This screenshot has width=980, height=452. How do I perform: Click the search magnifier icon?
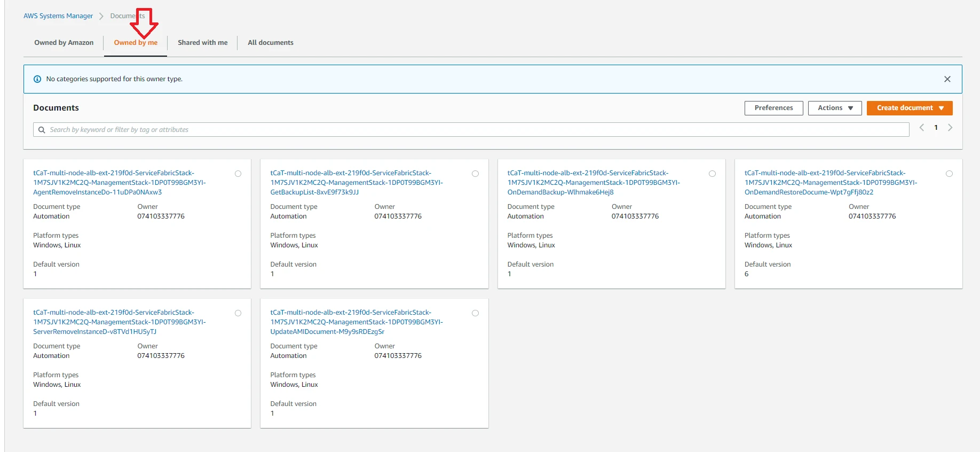[x=42, y=130]
